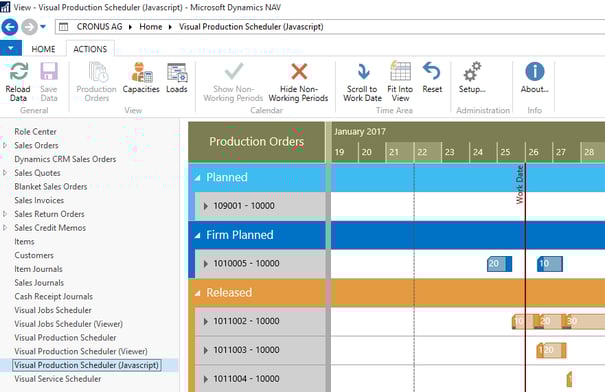Expand Sales Orders tree node

(x=5, y=145)
